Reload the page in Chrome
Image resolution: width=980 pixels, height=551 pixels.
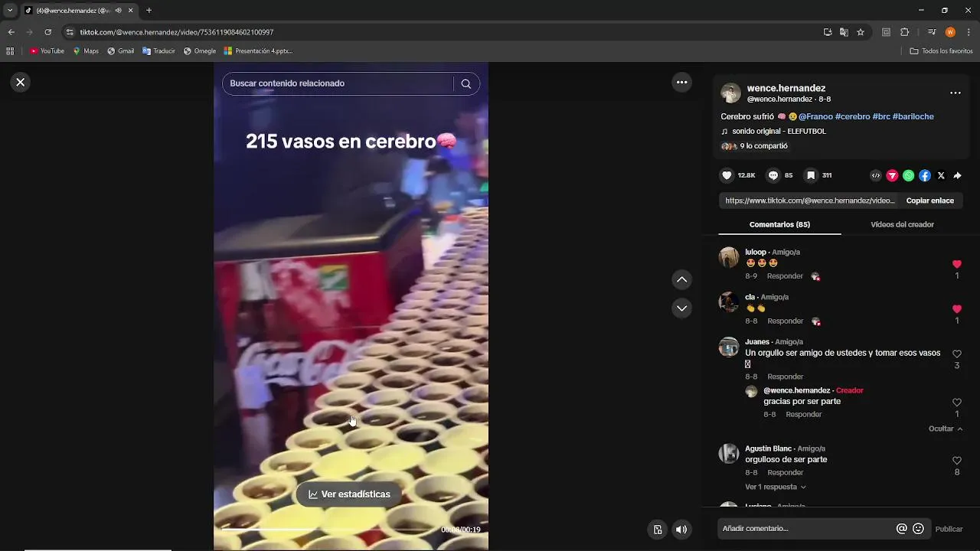click(47, 32)
